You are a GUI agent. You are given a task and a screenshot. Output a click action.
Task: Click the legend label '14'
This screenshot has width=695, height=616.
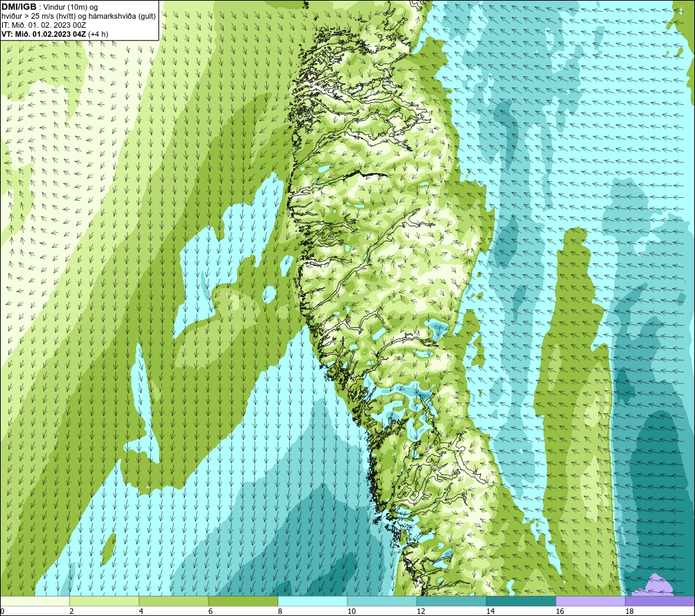click(490, 611)
